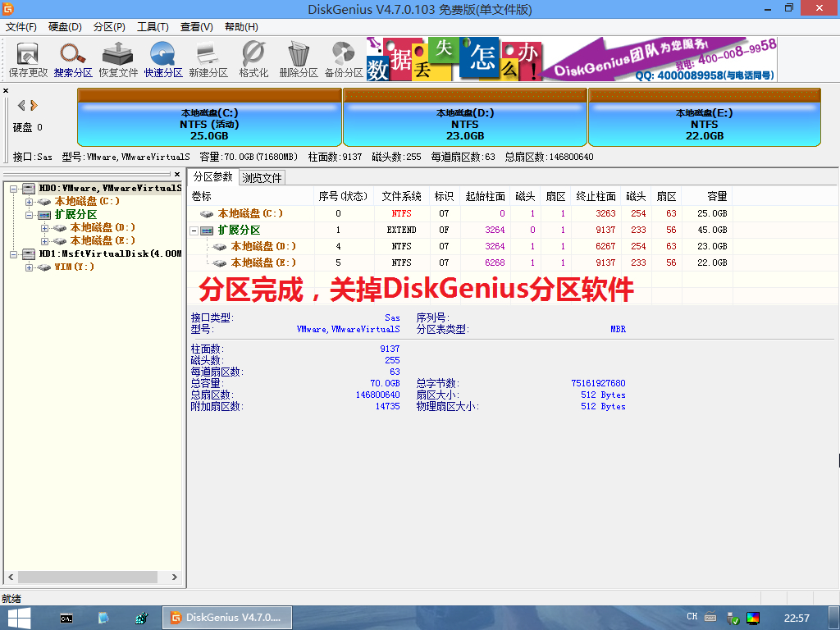Select 扩展分区 in the left tree

[75, 214]
